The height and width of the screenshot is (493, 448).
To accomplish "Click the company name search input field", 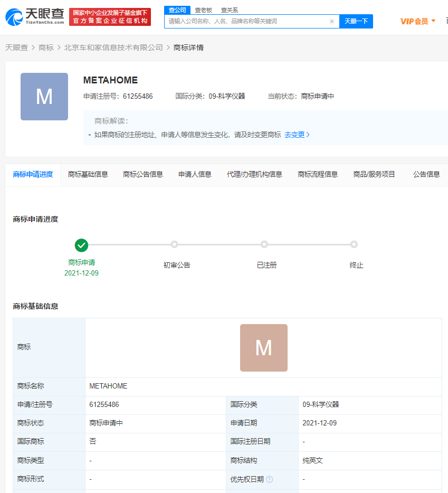I will [247, 22].
